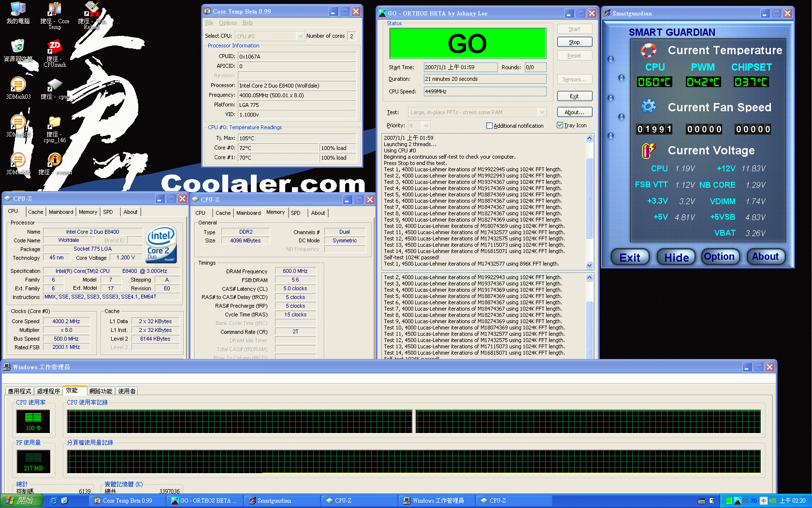
Task: Click the battery icon beside Current Voltage
Action: click(649, 150)
